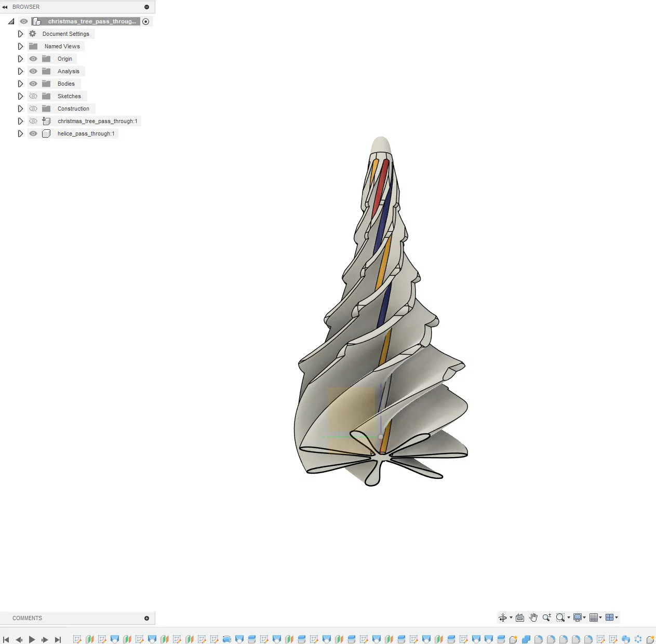Image resolution: width=656 pixels, height=644 pixels.
Task: Select the Combine feature in timeline
Action: click(x=526, y=639)
